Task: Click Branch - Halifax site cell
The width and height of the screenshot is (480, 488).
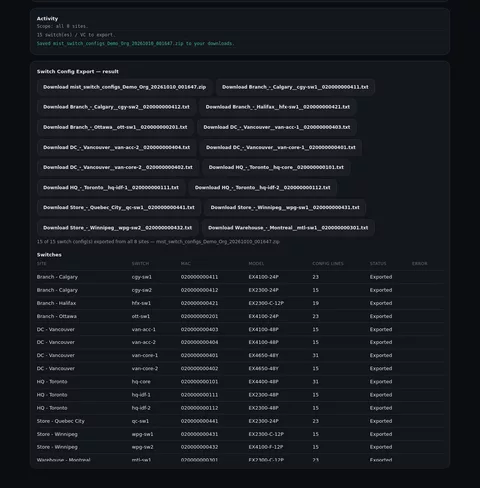Action: point(56,303)
